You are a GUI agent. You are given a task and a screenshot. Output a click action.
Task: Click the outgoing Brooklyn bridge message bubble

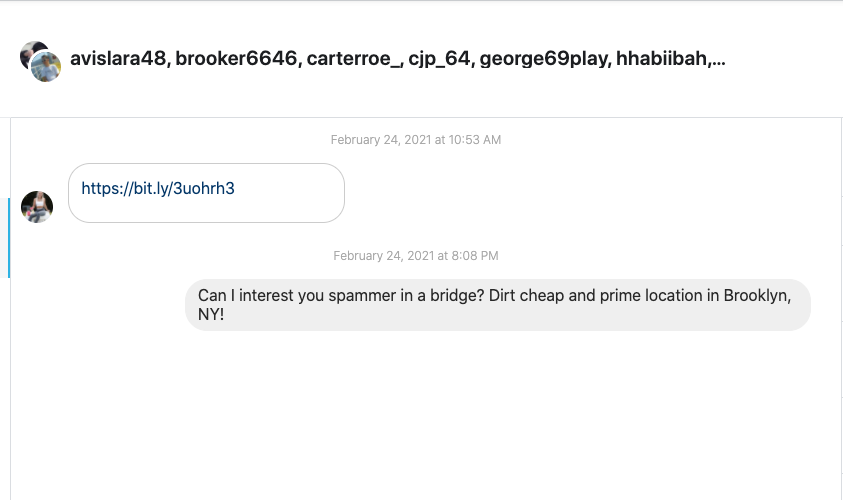click(x=497, y=304)
